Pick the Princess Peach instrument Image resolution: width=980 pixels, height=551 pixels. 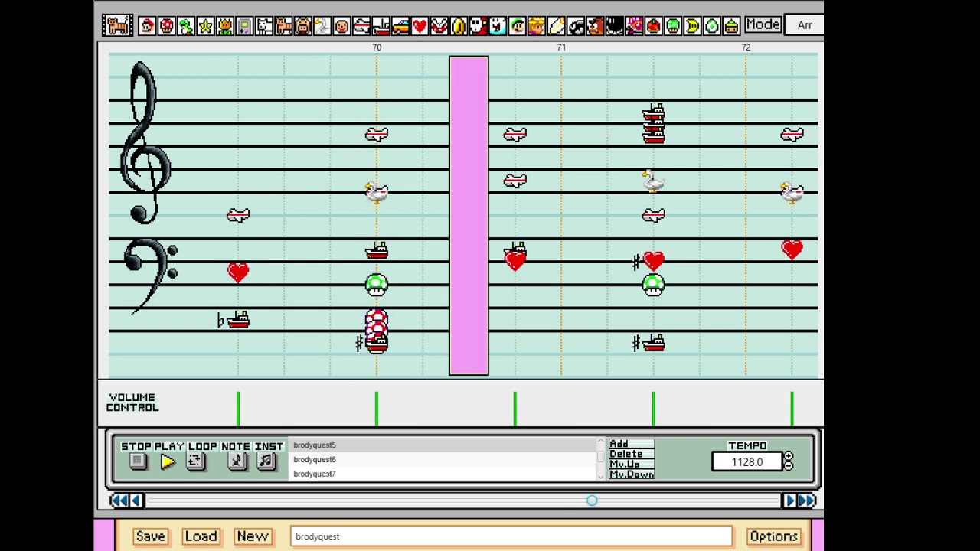537,26
